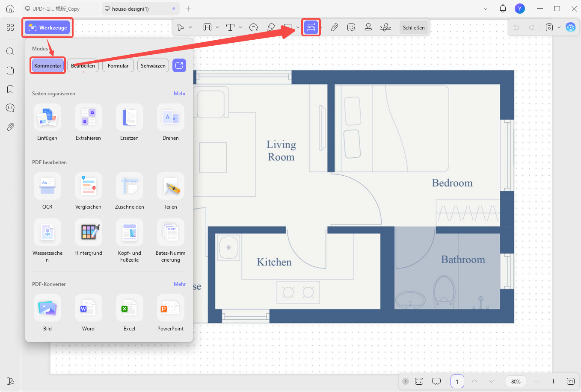The image size is (581, 392).
Task: Open the thumbnails grid in the sidebar
Action: pos(10,27)
